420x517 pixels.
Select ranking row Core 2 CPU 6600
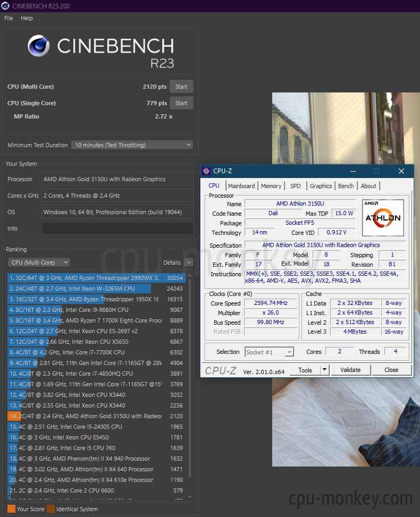pos(96,490)
